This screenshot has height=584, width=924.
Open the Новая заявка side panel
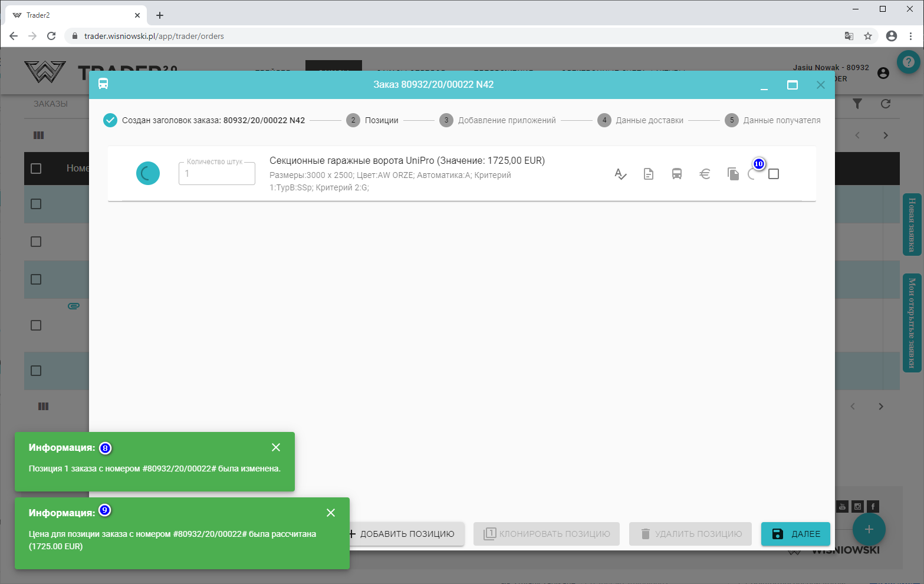click(912, 225)
